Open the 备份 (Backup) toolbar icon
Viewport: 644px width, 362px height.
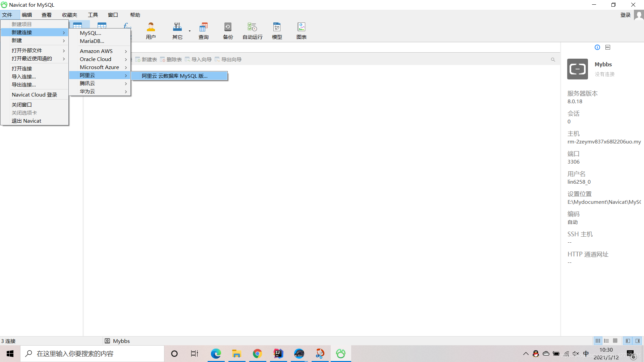[x=228, y=31]
